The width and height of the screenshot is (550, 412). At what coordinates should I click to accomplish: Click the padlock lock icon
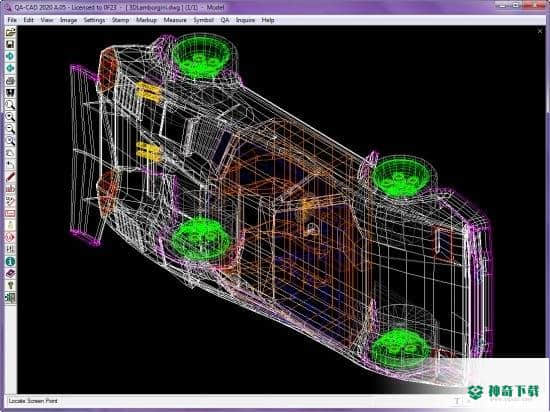click(x=11, y=225)
